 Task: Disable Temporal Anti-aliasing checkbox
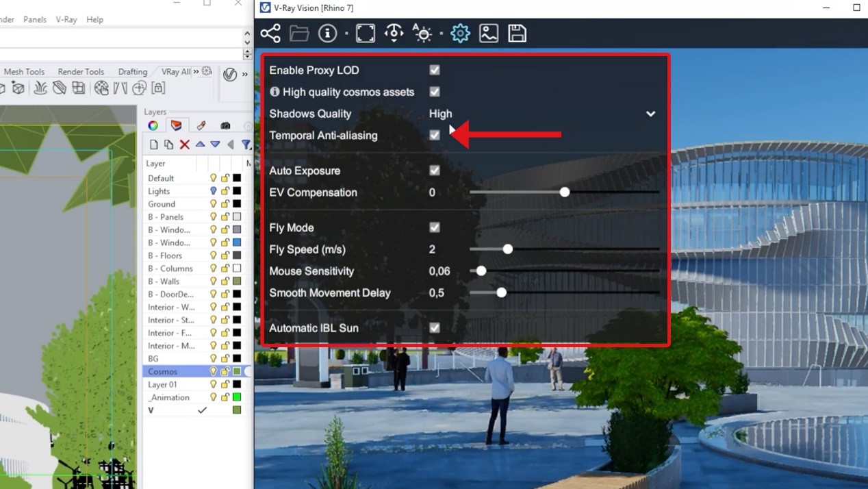(x=434, y=135)
